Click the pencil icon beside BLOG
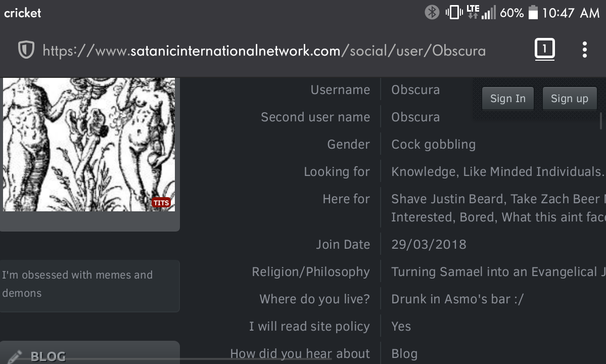The width and height of the screenshot is (606, 364). [15, 356]
